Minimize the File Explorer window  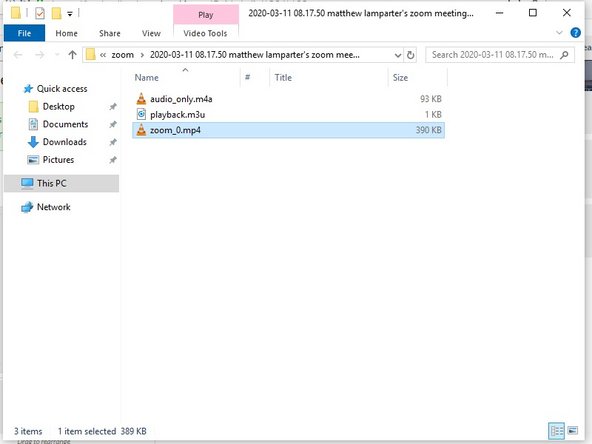tap(499, 13)
